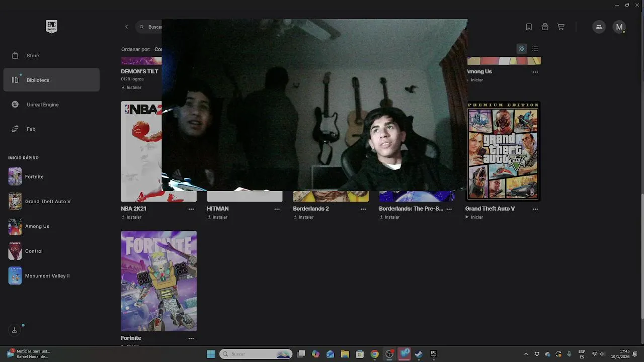The height and width of the screenshot is (362, 644).
Task: Open the M profile avatar
Action: click(619, 27)
